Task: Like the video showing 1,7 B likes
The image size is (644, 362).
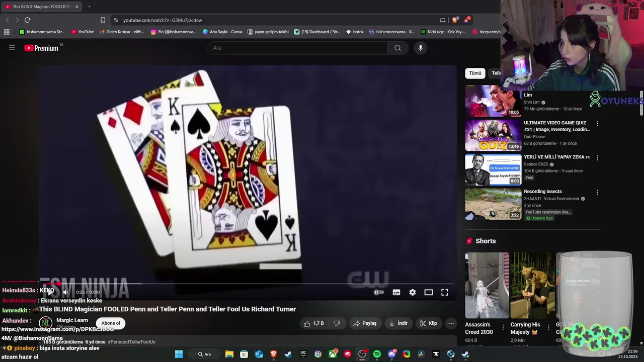Action: [314, 323]
